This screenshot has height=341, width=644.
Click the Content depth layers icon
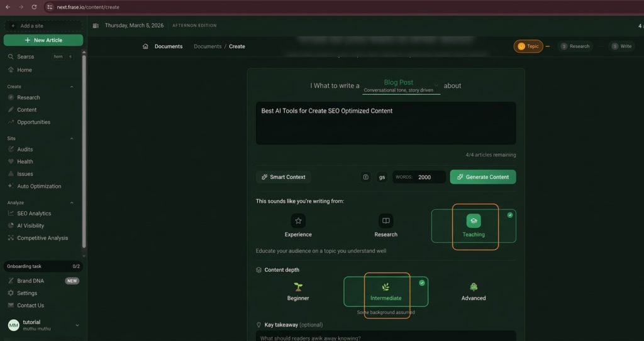(x=258, y=270)
